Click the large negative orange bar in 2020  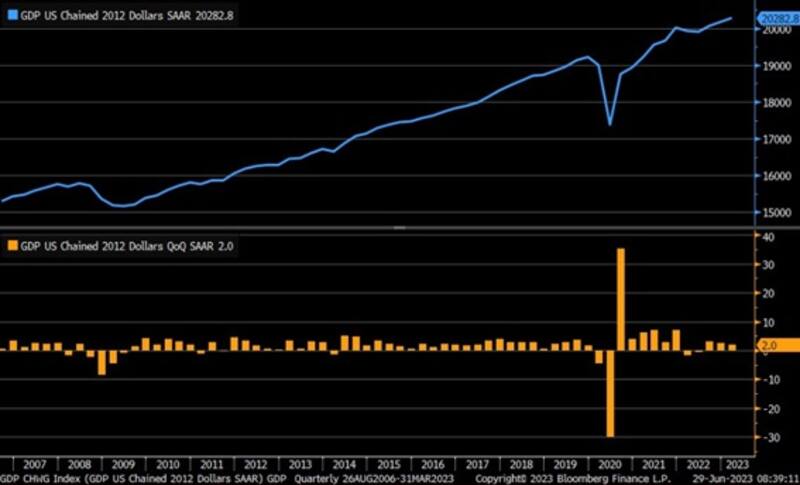pyautogui.click(x=610, y=393)
